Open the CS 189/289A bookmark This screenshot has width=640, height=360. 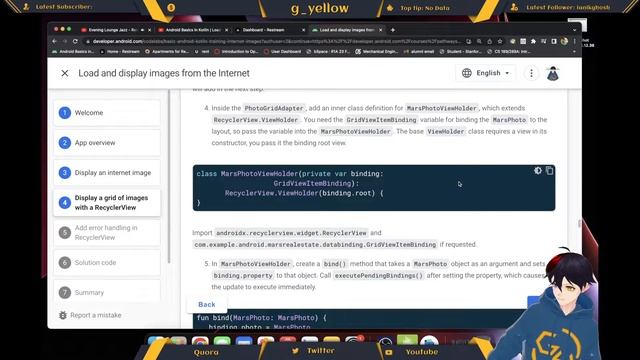tap(510, 52)
